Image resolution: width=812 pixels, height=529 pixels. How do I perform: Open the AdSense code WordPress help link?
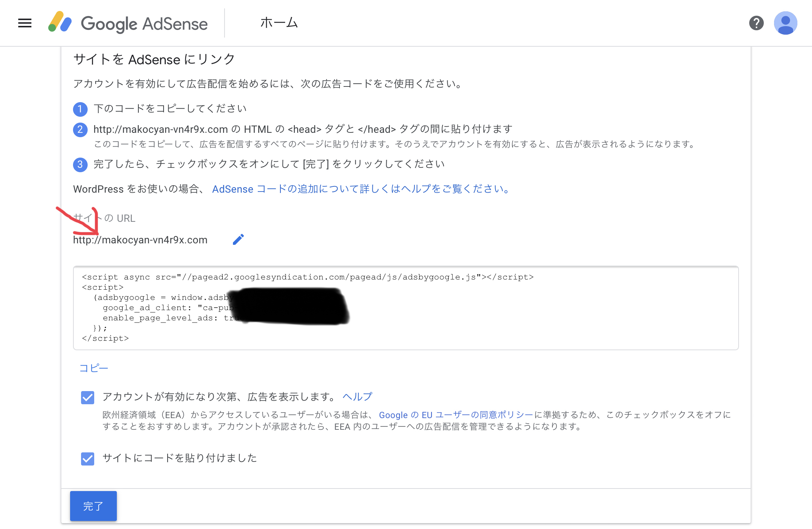(361, 189)
